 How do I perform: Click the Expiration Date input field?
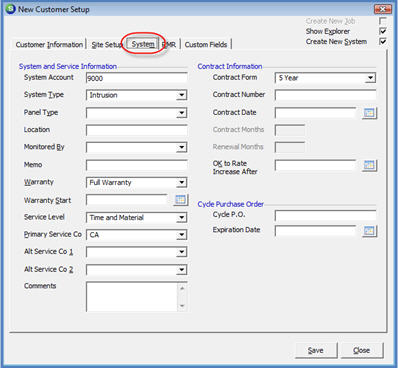click(x=316, y=231)
